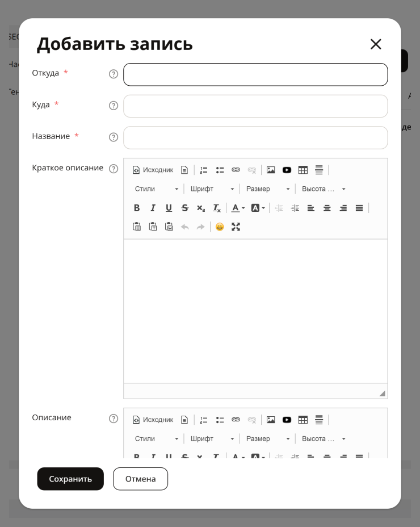Open templates icon in Описание editor toolbar
The height and width of the screenshot is (527, 420).
pyautogui.click(x=184, y=420)
